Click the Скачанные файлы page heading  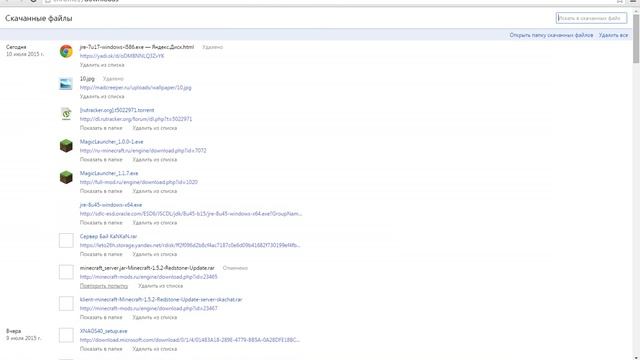[39, 18]
